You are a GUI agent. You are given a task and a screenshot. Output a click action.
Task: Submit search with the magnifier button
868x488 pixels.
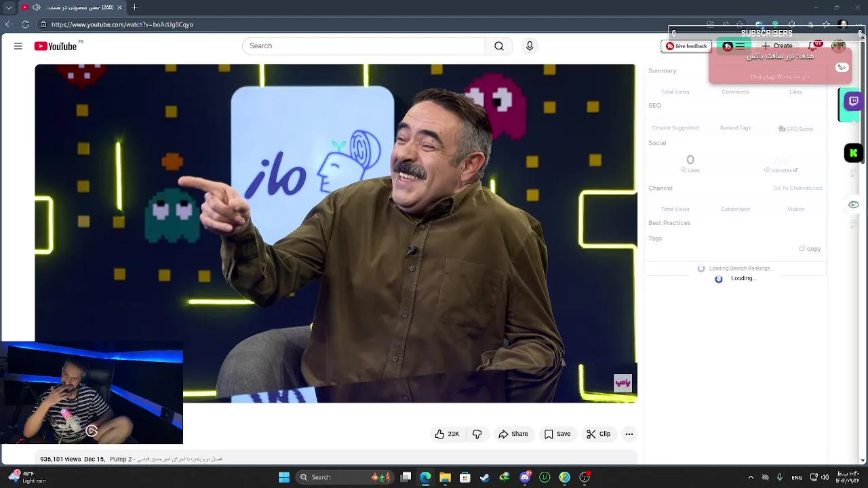click(x=499, y=46)
